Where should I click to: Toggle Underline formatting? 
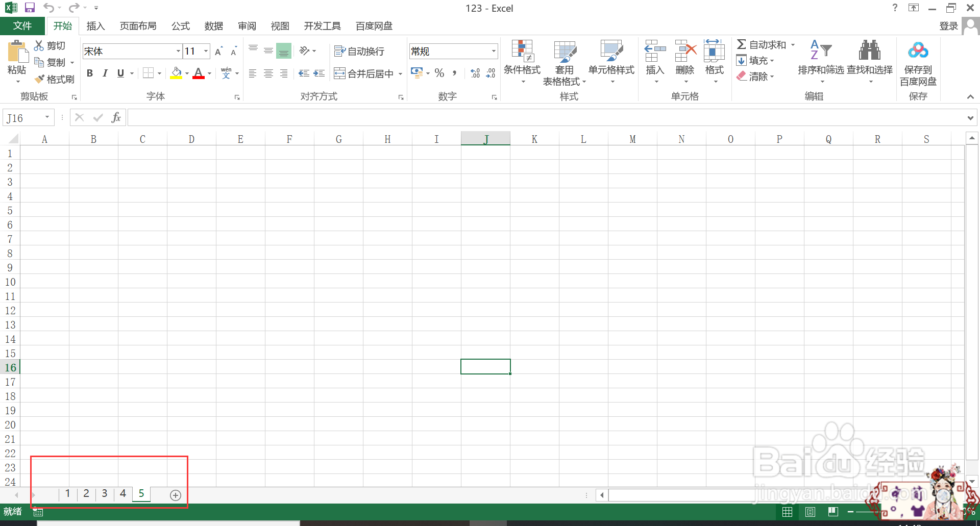(120, 73)
